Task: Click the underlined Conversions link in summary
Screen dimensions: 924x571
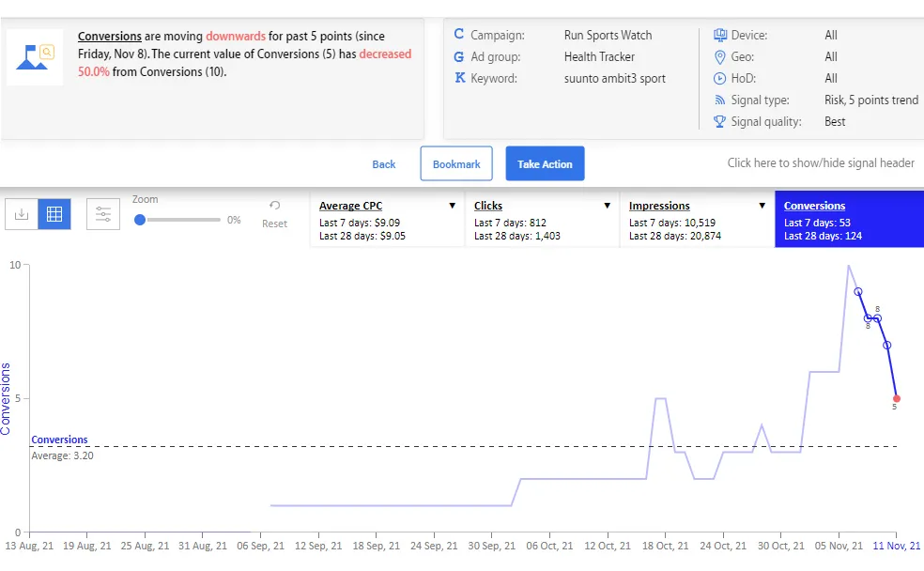Action: click(x=110, y=36)
